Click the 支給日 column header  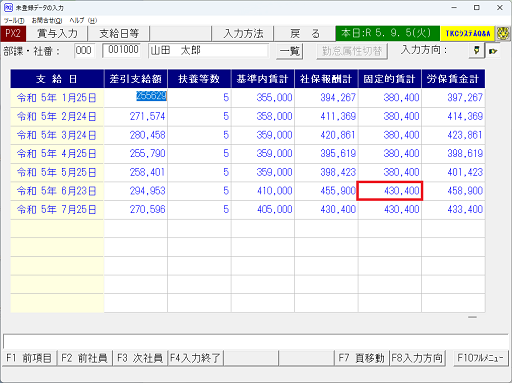click(x=57, y=79)
